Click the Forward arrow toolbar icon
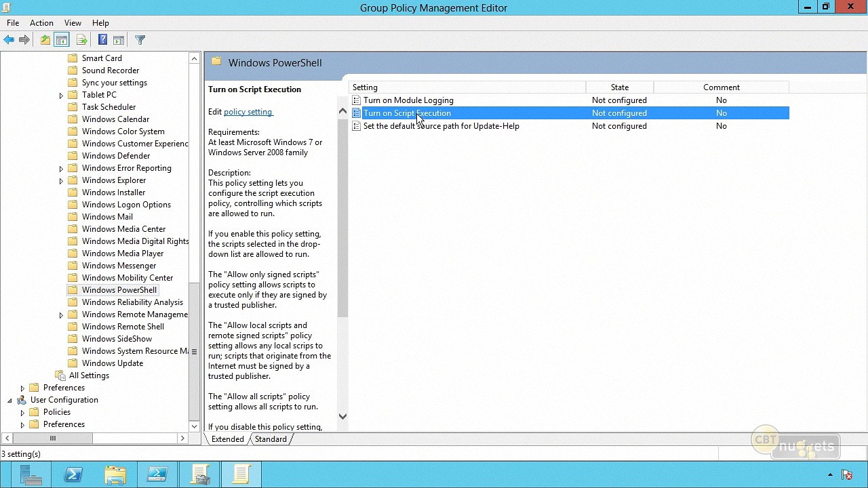This screenshot has width=868, height=488. [x=24, y=40]
